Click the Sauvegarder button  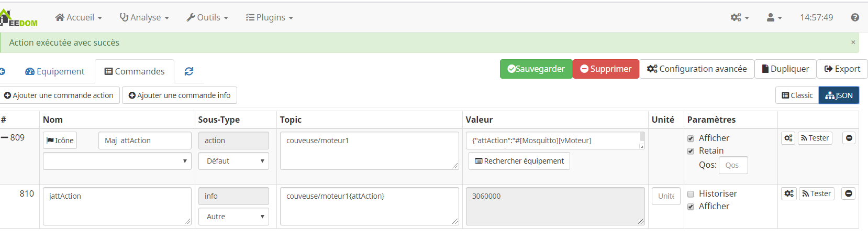coord(536,69)
